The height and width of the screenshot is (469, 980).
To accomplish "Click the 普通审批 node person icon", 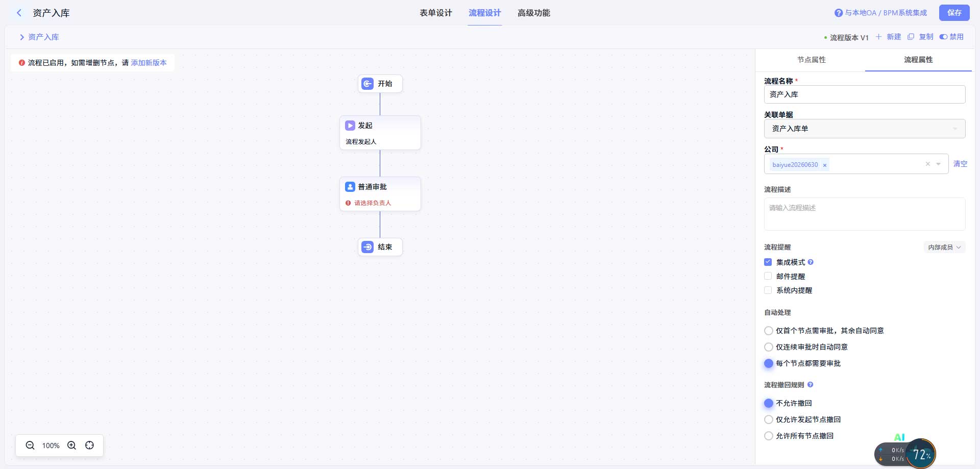I will (350, 187).
